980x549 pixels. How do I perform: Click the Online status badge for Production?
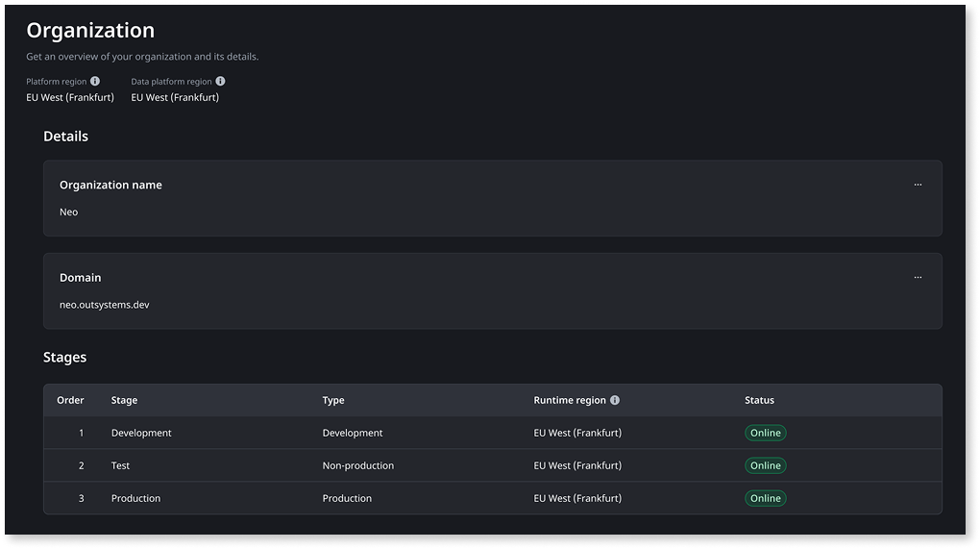765,498
